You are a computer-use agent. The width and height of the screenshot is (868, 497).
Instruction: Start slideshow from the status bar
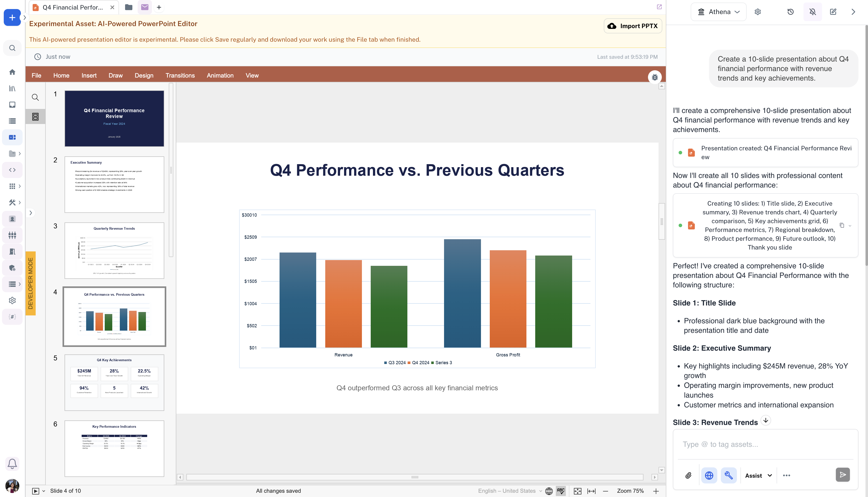point(35,491)
